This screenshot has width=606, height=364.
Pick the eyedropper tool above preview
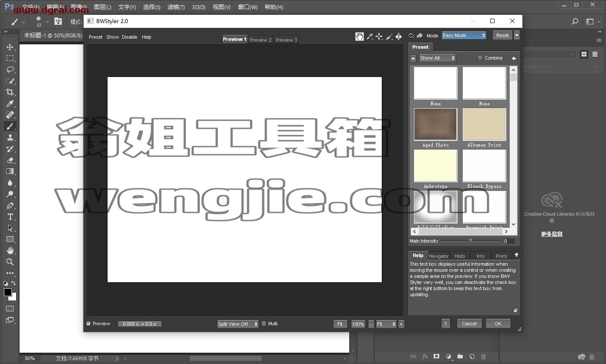370,37
